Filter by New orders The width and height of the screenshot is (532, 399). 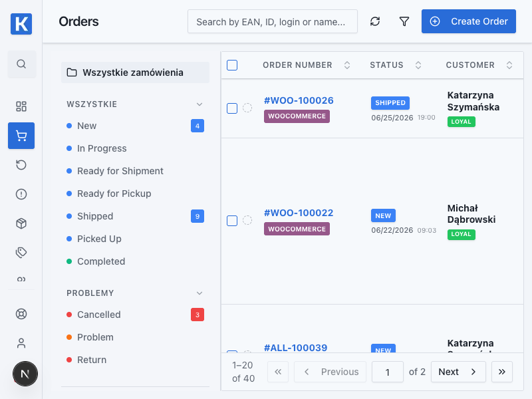(x=135, y=126)
